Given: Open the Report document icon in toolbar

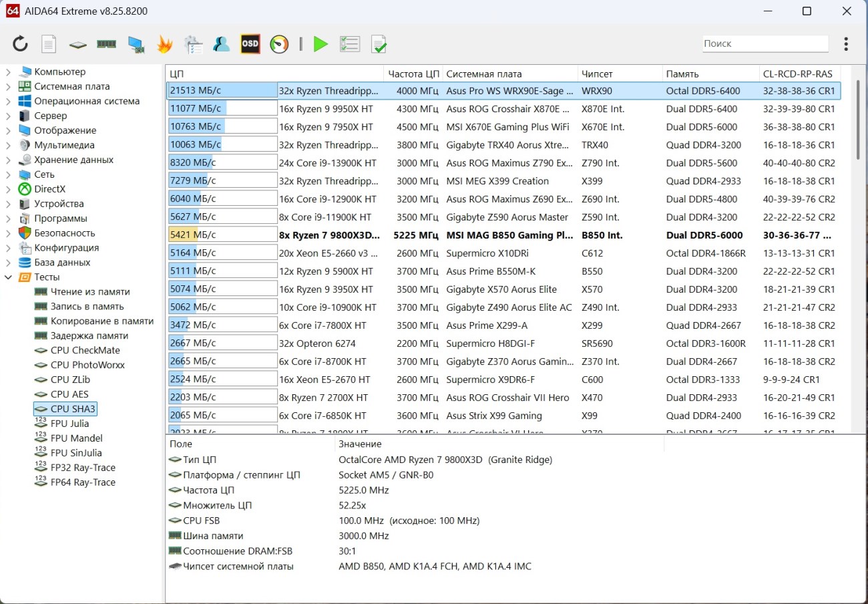Looking at the screenshot, I should tap(49, 44).
